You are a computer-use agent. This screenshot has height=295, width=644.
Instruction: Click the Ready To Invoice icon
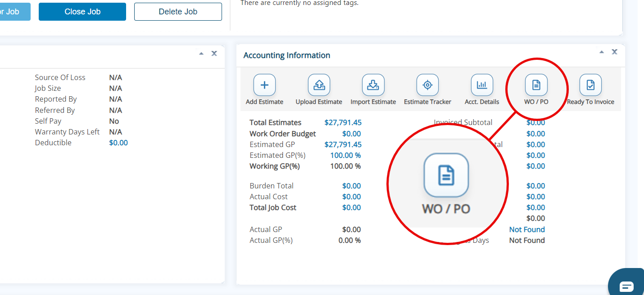point(590,85)
